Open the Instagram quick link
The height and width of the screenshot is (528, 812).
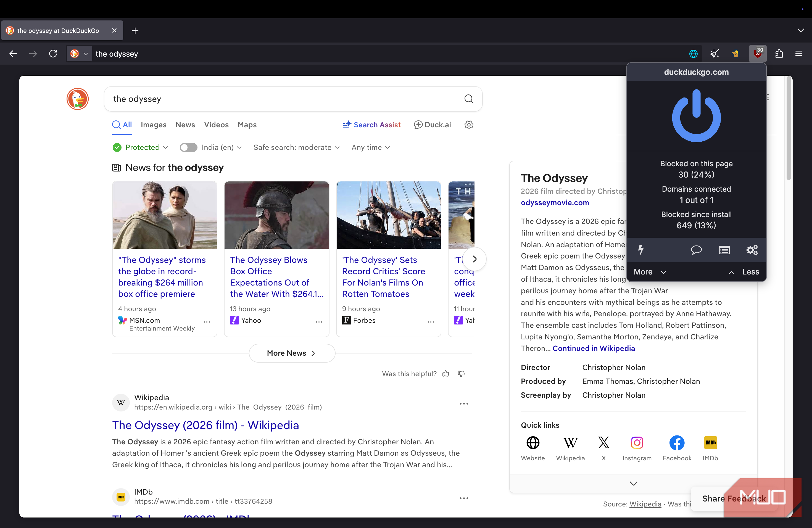coord(637,448)
